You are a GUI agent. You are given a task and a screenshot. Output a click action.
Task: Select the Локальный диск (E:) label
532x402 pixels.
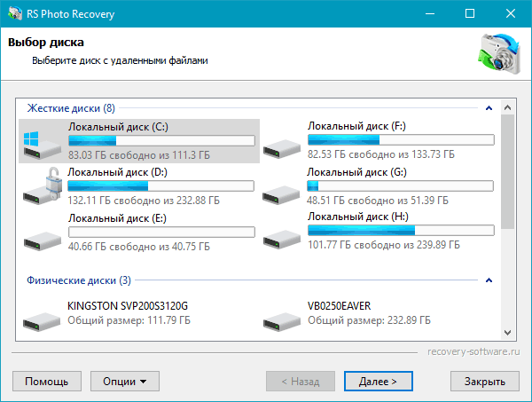tap(117, 218)
